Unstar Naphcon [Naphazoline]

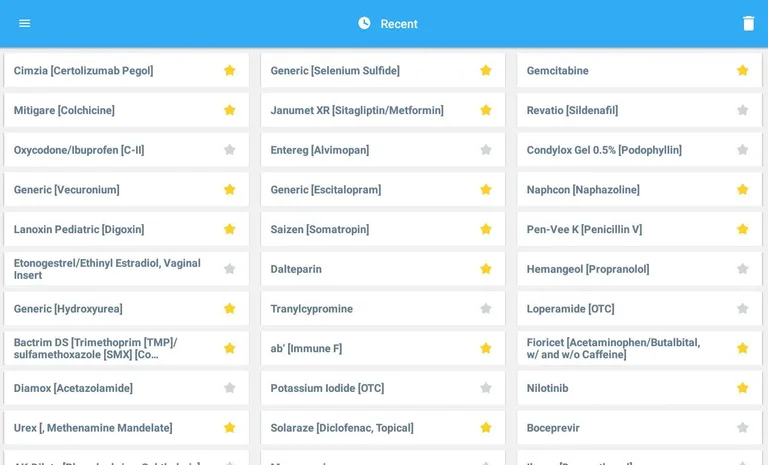click(743, 190)
